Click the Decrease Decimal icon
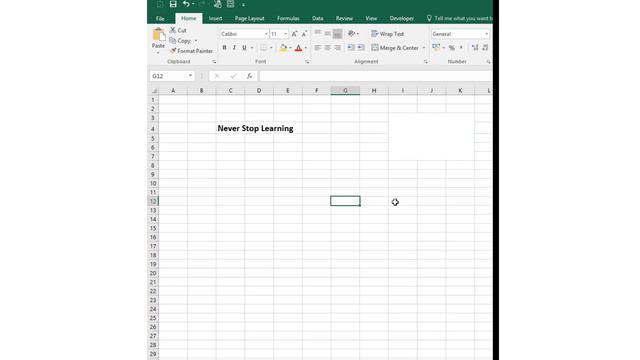This screenshot has width=640, height=360. (485, 48)
